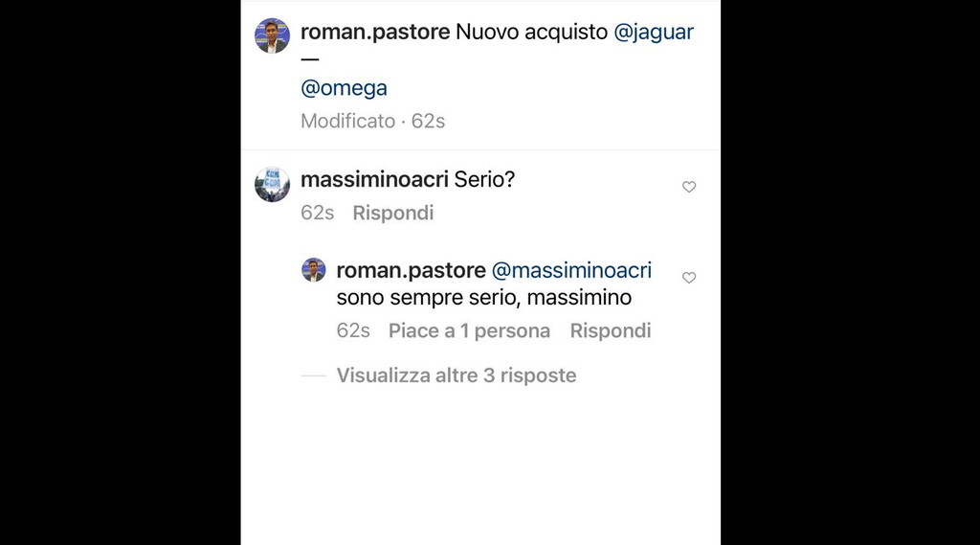Open the roman.pastore username in the reply
Screen dimensions: 980x545
[411, 270]
